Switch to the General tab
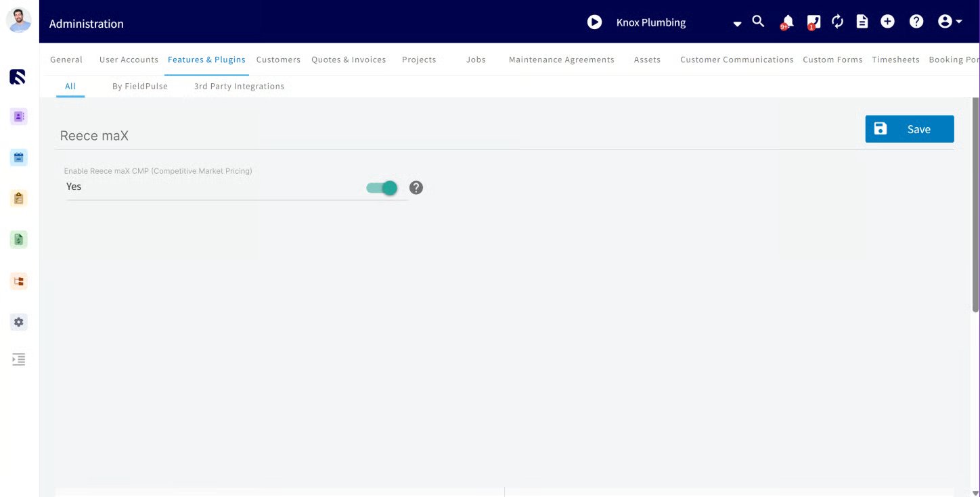This screenshot has width=980, height=497. pos(66,60)
